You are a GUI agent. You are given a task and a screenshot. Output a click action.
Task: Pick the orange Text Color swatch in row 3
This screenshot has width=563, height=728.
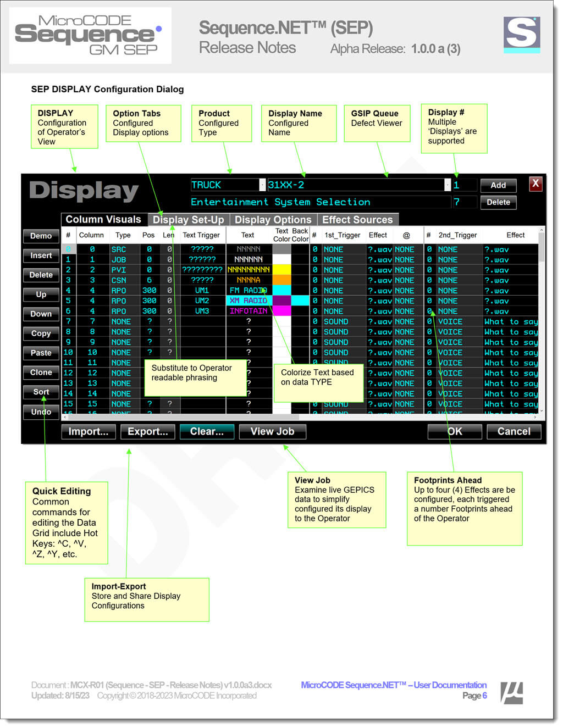281,280
